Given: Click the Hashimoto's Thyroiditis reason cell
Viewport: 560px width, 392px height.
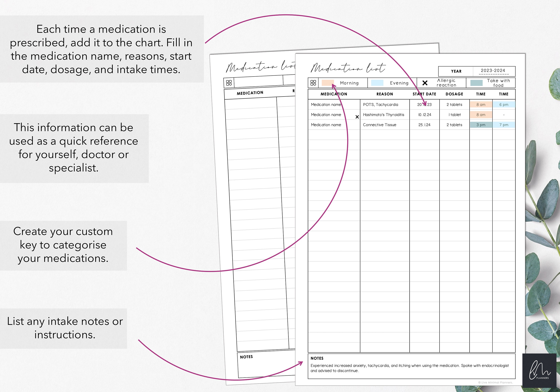Looking at the screenshot, I should click(x=383, y=115).
